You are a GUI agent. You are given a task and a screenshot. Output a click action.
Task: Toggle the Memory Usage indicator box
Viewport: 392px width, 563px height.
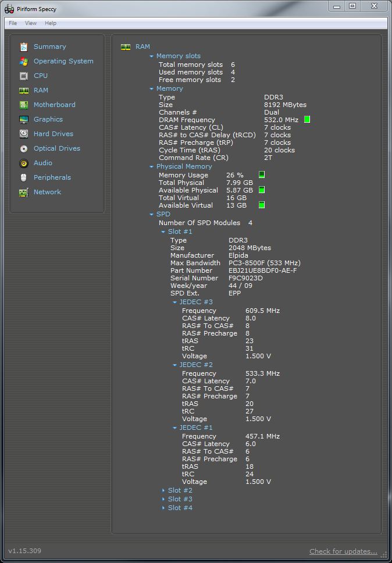(262, 175)
